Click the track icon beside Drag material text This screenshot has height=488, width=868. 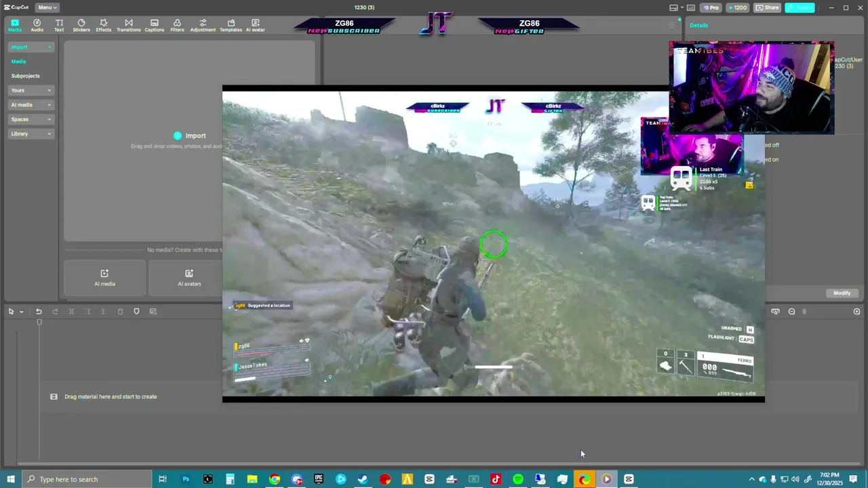coord(54,396)
